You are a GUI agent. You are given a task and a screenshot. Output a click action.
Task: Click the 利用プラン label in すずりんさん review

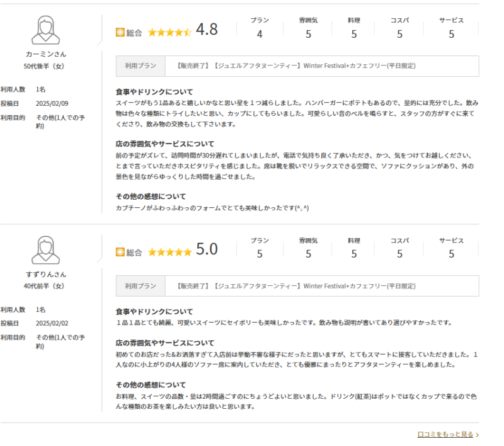coord(140,286)
